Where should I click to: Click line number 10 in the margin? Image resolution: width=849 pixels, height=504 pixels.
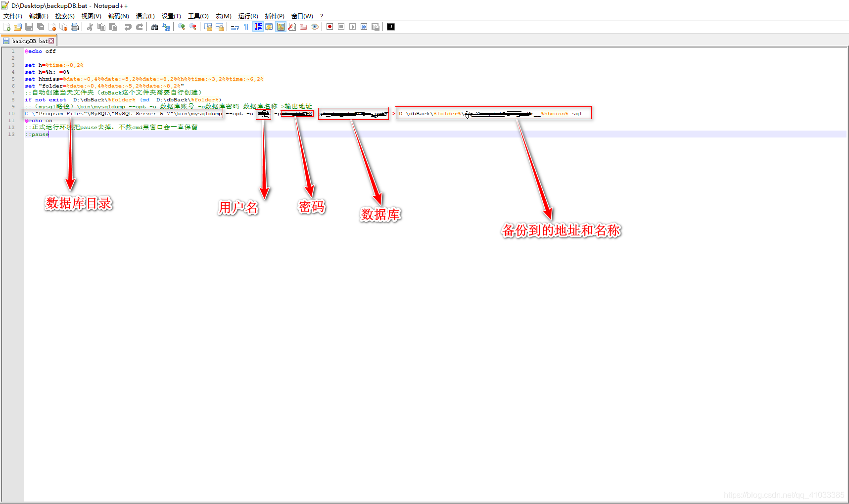[x=11, y=113]
